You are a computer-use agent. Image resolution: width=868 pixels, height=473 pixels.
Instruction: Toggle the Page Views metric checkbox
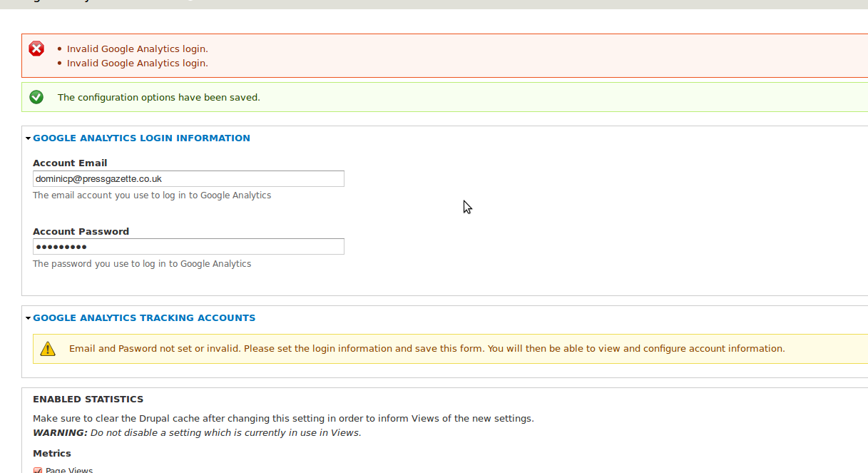38,470
